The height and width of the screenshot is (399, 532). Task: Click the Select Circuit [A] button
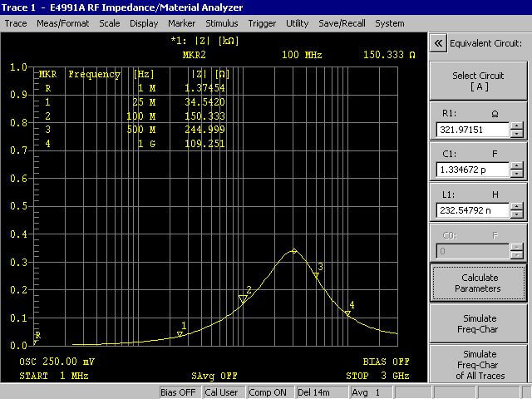pos(478,81)
